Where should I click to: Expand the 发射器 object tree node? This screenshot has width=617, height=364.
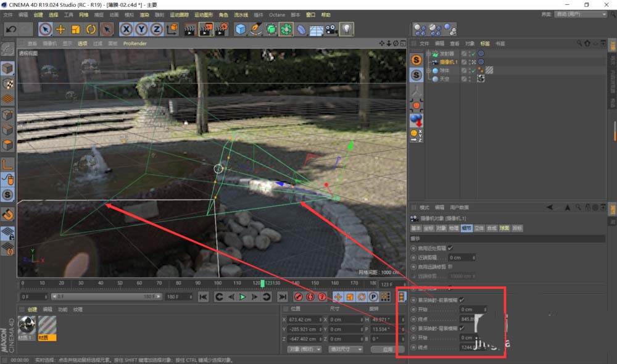[x=428, y=54]
